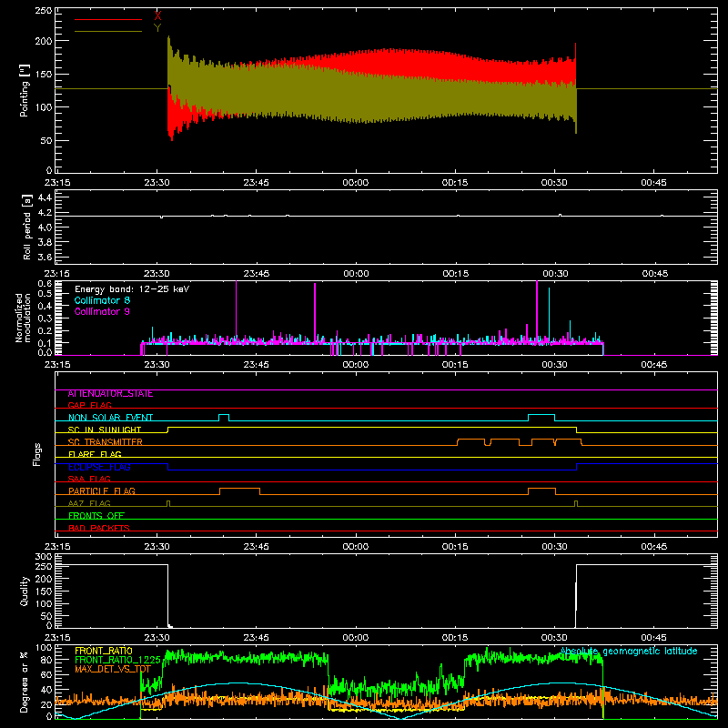Viewport: 728px width, 728px height.
Task: Click the Flags axis title
Action: (x=36, y=454)
